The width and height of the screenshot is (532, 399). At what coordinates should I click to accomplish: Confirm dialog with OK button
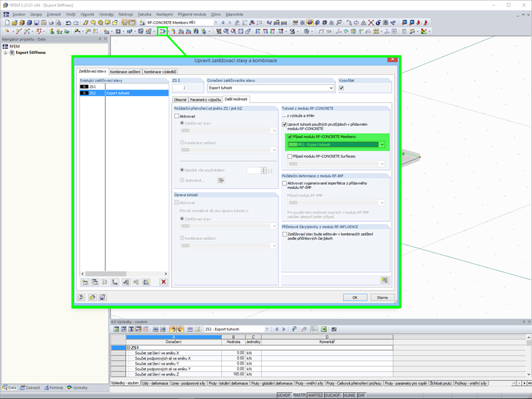pos(355,297)
